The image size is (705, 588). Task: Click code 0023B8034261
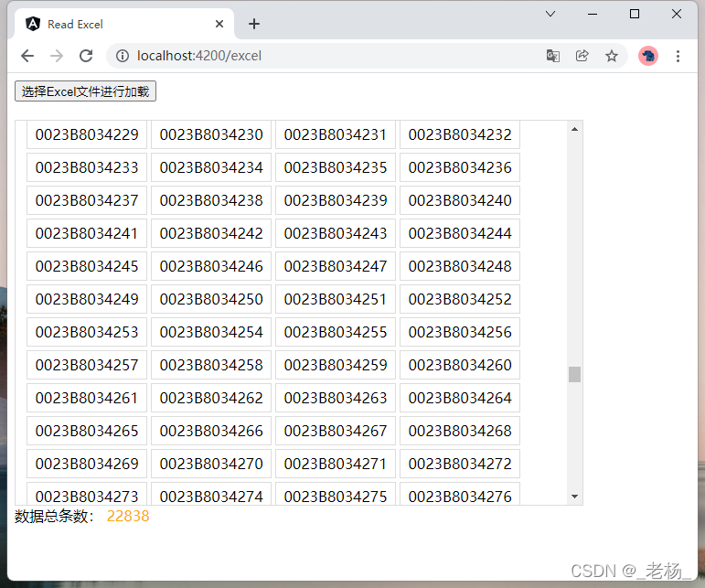(87, 398)
